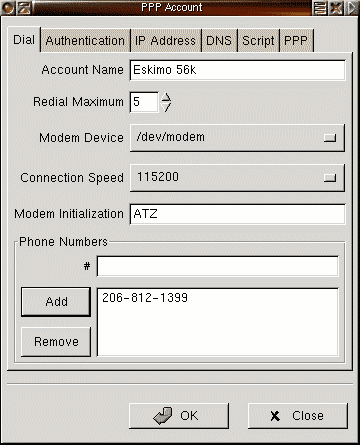360x445 pixels.
Task: Open the Script tab
Action: tap(258, 41)
